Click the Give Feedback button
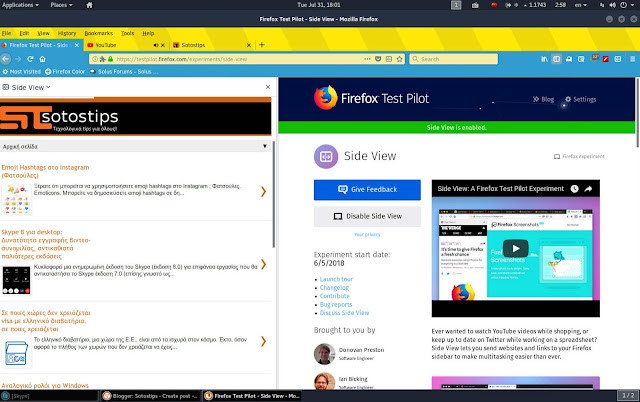 point(367,190)
